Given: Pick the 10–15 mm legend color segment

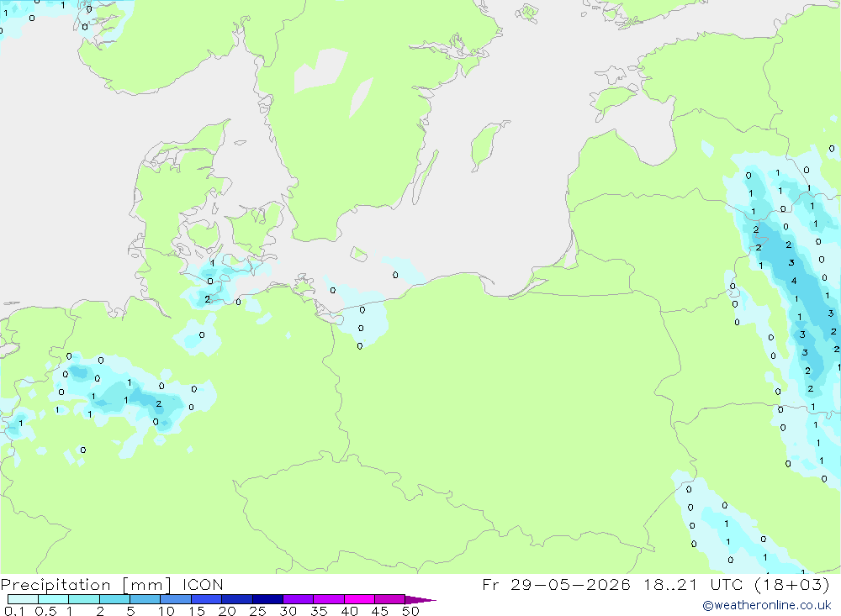Looking at the screenshot, I should pyautogui.click(x=176, y=599).
